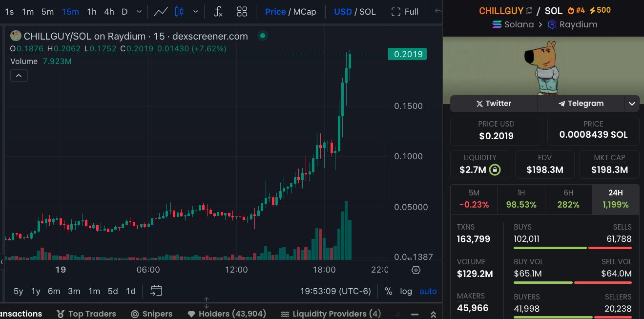The height and width of the screenshot is (319, 644).
Task: Set chart currency to SOL
Action: 368,12
